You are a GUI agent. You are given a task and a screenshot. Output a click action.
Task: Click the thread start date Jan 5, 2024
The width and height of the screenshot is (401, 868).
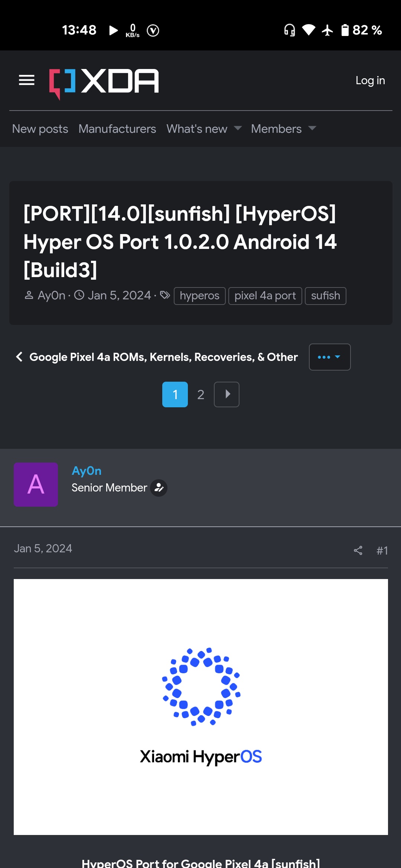pyautogui.click(x=119, y=296)
